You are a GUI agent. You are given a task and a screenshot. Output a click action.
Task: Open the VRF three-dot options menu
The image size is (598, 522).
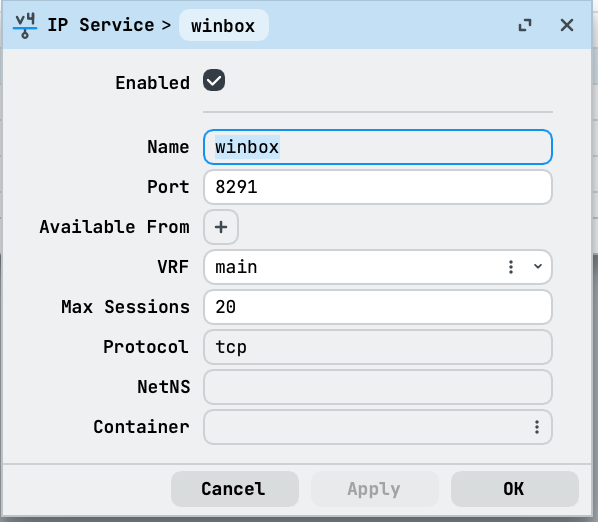(x=511, y=267)
